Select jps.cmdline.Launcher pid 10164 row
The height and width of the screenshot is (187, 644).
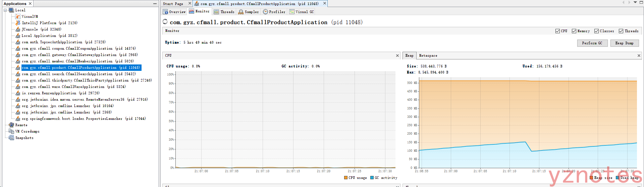coord(68,106)
